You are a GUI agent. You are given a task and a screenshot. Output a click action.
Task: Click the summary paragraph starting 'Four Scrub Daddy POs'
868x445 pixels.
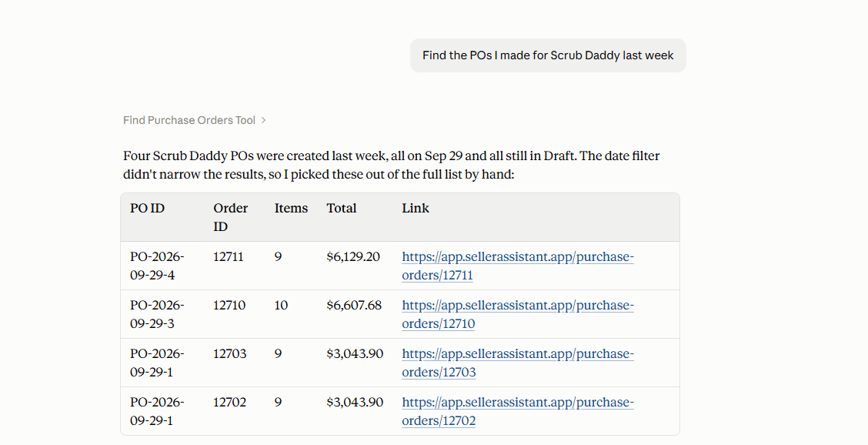coord(392,166)
